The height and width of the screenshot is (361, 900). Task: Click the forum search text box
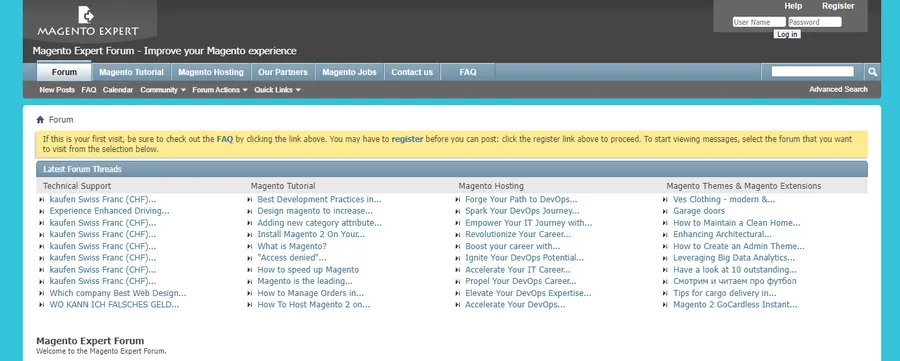(x=812, y=72)
